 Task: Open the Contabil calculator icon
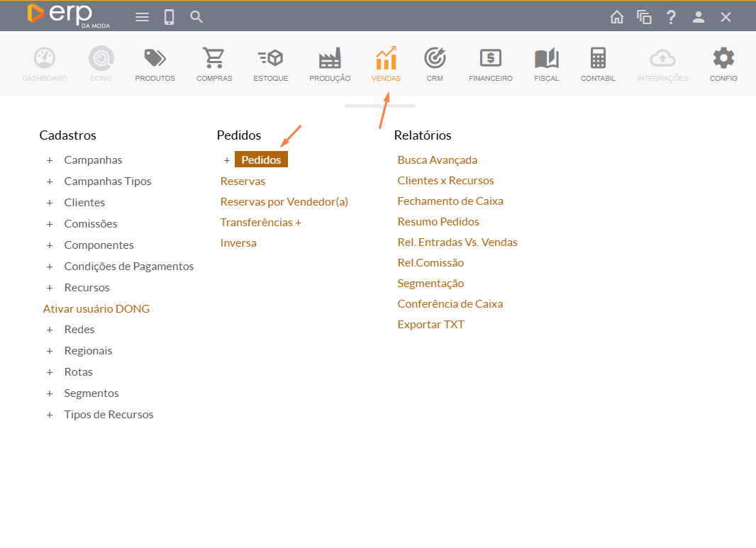click(x=598, y=58)
